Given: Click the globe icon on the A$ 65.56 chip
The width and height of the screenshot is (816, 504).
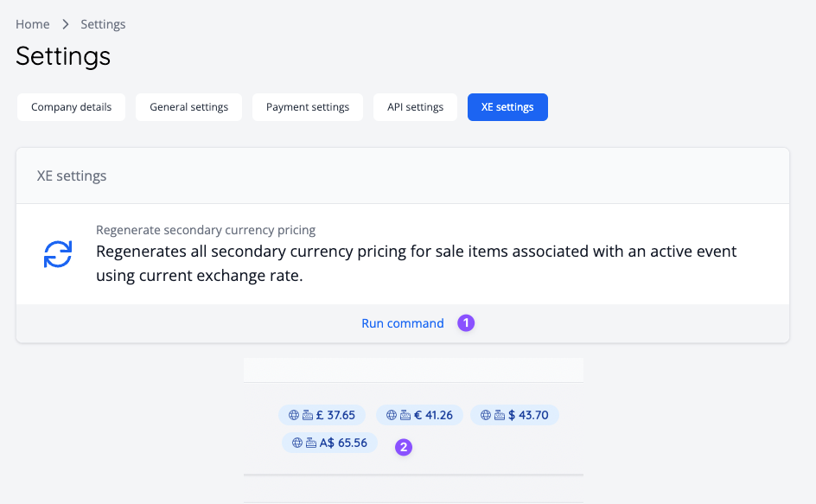Looking at the screenshot, I should point(296,443).
